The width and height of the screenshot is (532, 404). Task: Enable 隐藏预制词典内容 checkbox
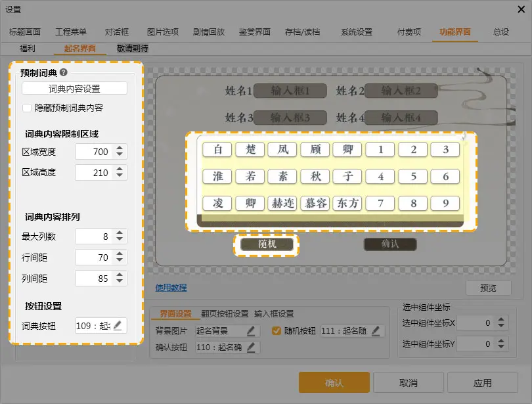(27, 108)
